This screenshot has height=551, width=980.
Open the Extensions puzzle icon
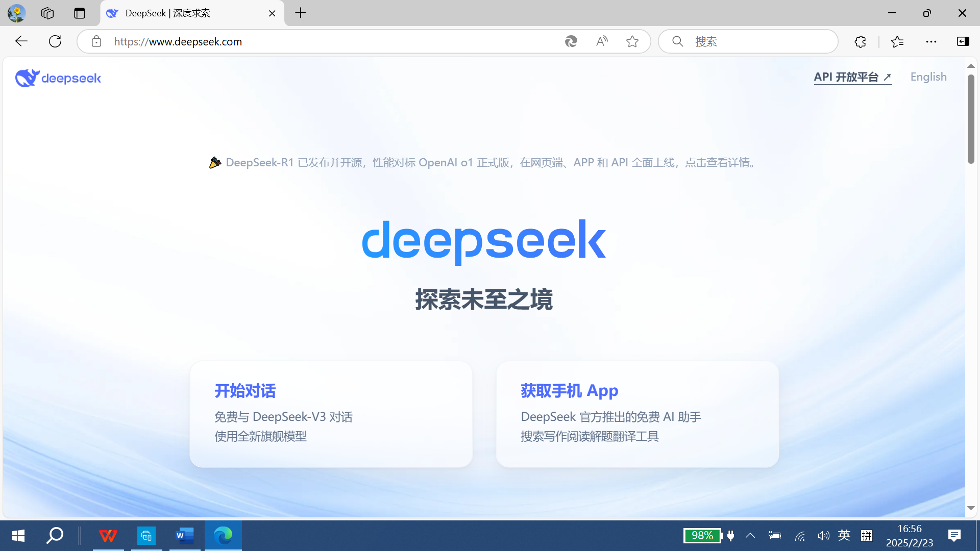coord(861,41)
